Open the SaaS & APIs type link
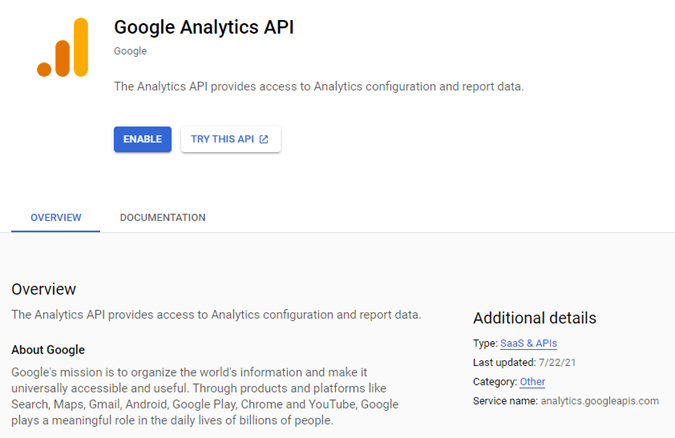 (x=529, y=343)
